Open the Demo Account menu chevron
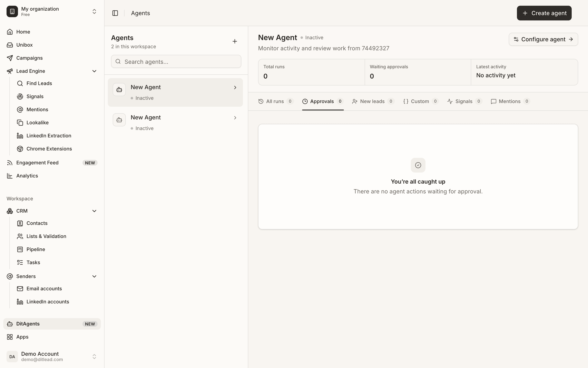 [x=94, y=357]
